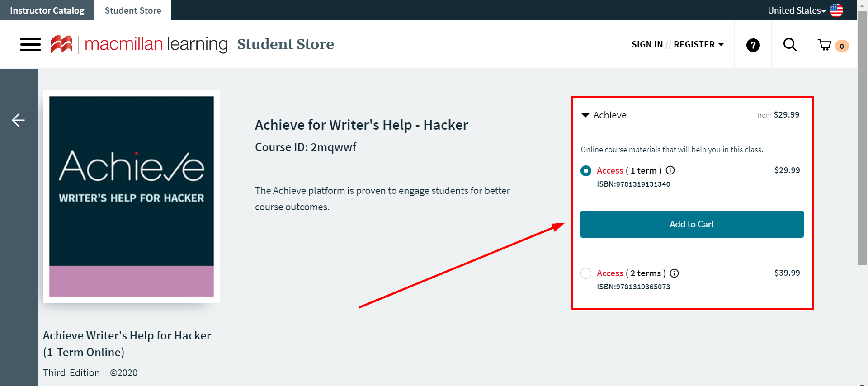The height and width of the screenshot is (386, 868).
Task: Click the Achieve book cover image
Action: point(131,196)
